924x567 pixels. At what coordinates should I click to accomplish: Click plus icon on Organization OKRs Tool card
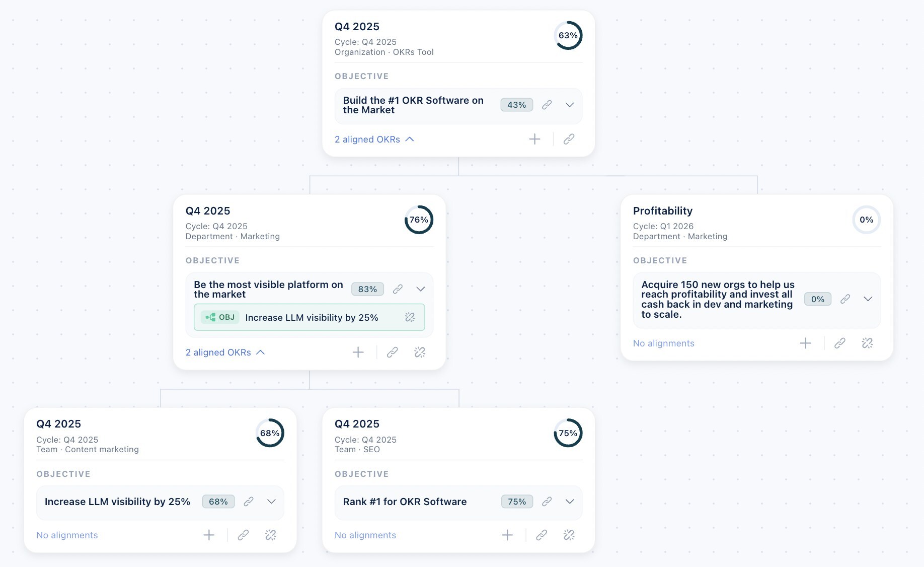534,139
